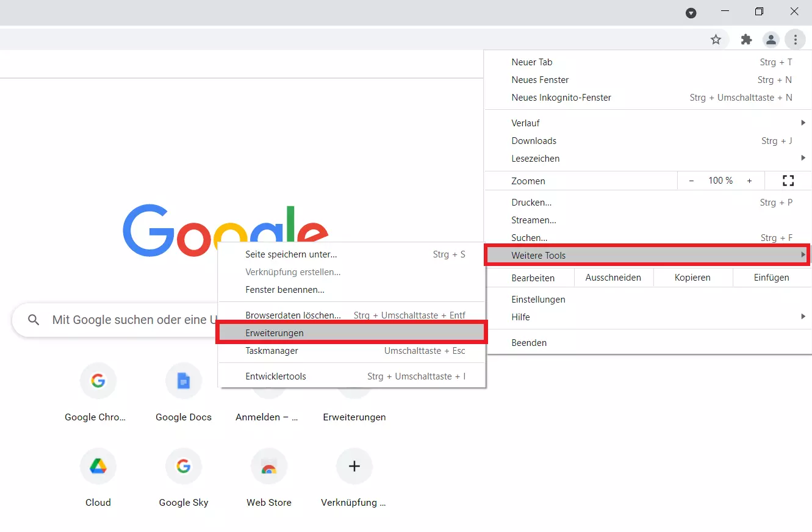Expand the Hilfe submenu

[648, 317]
